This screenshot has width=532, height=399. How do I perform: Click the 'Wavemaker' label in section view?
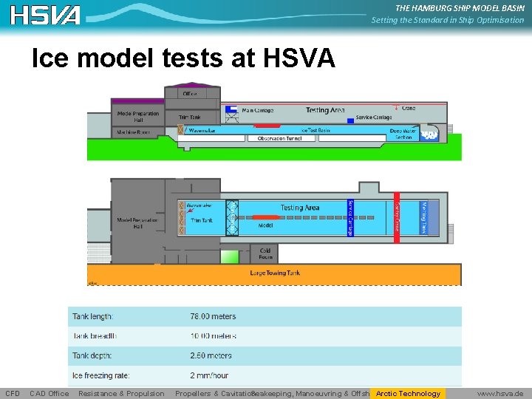pos(202,130)
